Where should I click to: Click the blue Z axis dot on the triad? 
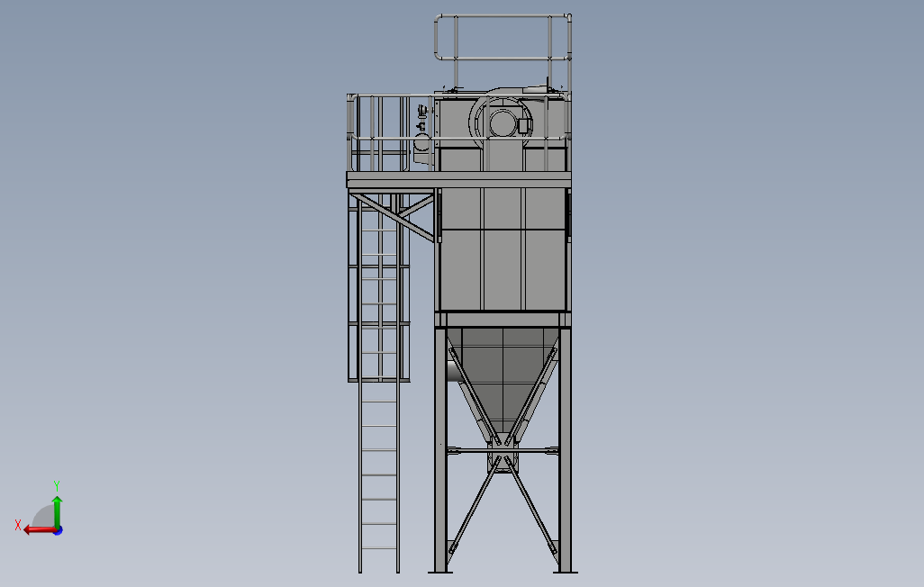point(59,531)
